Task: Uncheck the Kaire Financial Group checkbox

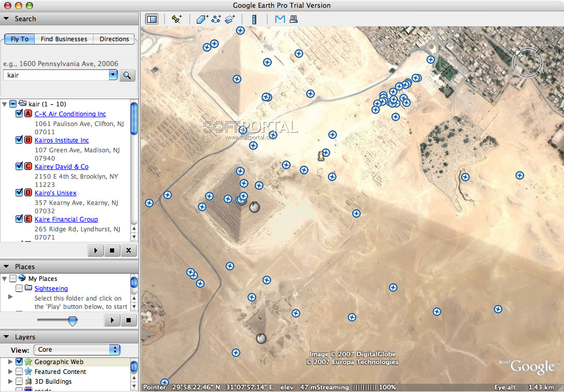Action: 20,219
